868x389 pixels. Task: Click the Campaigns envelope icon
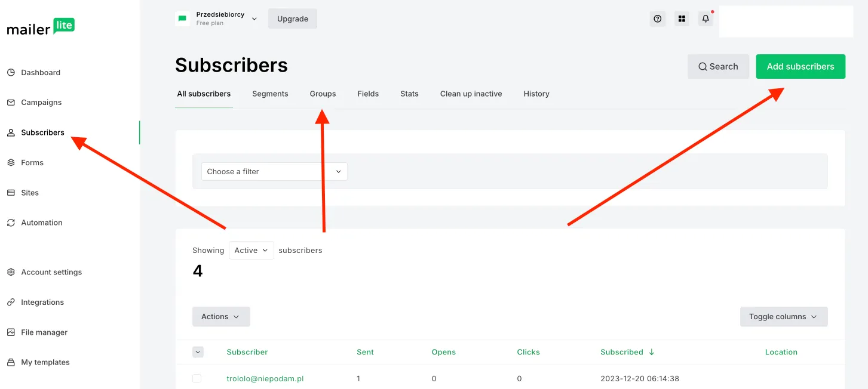click(11, 103)
